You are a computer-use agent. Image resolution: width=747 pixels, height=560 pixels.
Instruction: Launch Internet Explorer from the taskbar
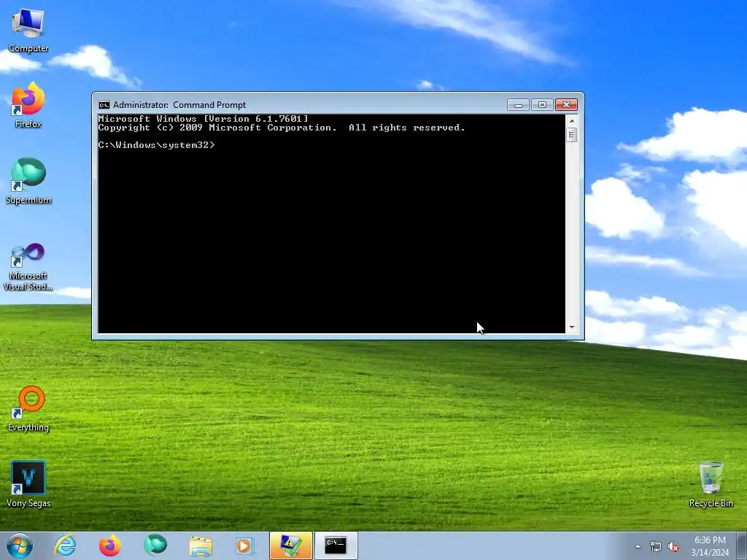click(65, 545)
